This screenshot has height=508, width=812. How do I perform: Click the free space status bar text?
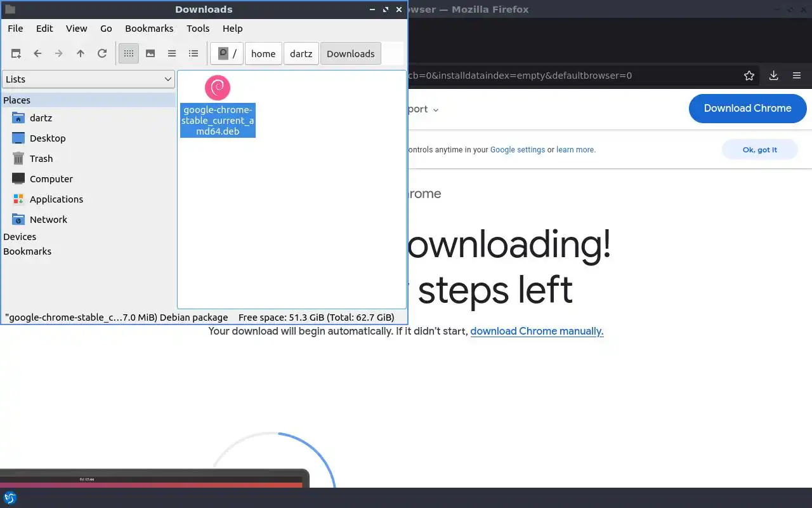coord(317,317)
